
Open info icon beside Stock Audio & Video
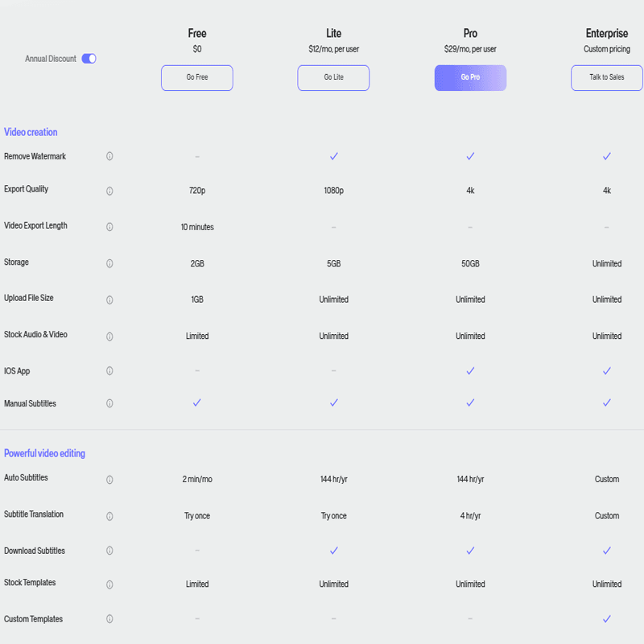coord(109,336)
